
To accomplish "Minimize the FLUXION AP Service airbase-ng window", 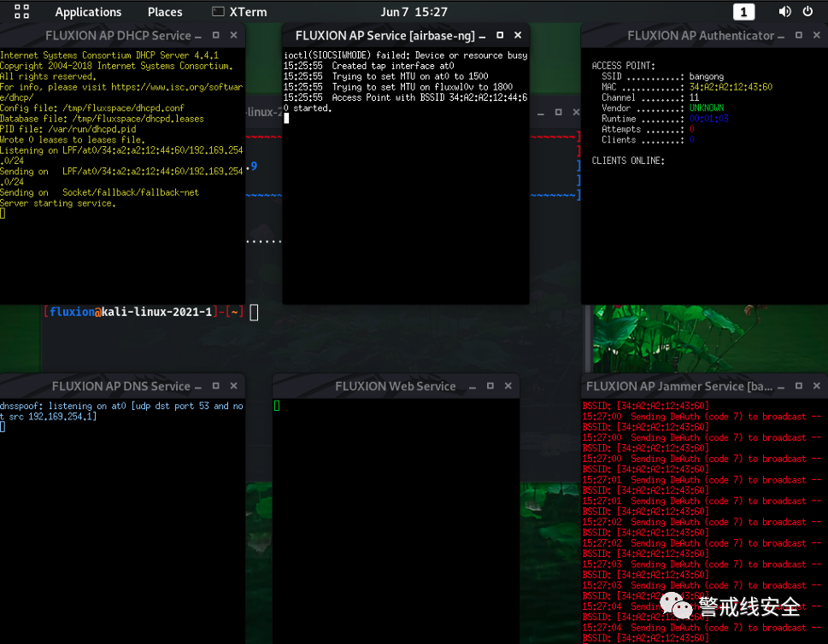I will 482,36.
